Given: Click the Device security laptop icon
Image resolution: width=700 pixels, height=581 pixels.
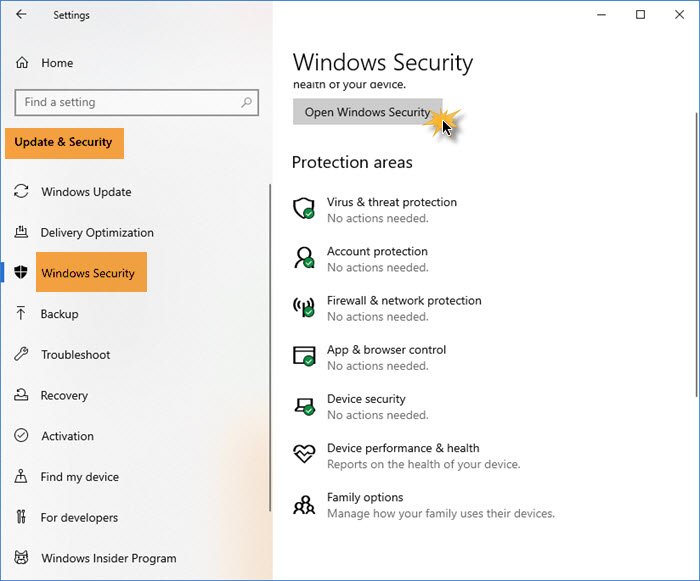Looking at the screenshot, I should 304,405.
